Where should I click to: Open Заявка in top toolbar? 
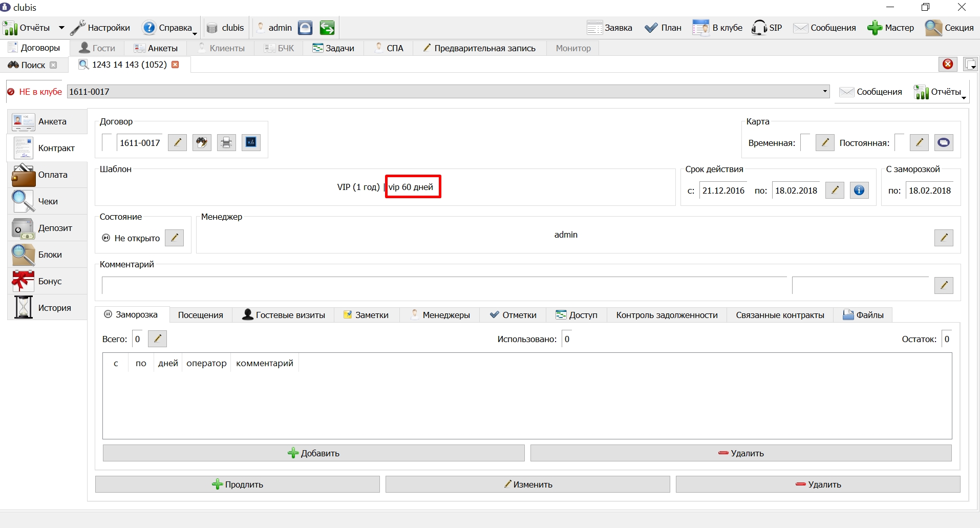pos(609,28)
